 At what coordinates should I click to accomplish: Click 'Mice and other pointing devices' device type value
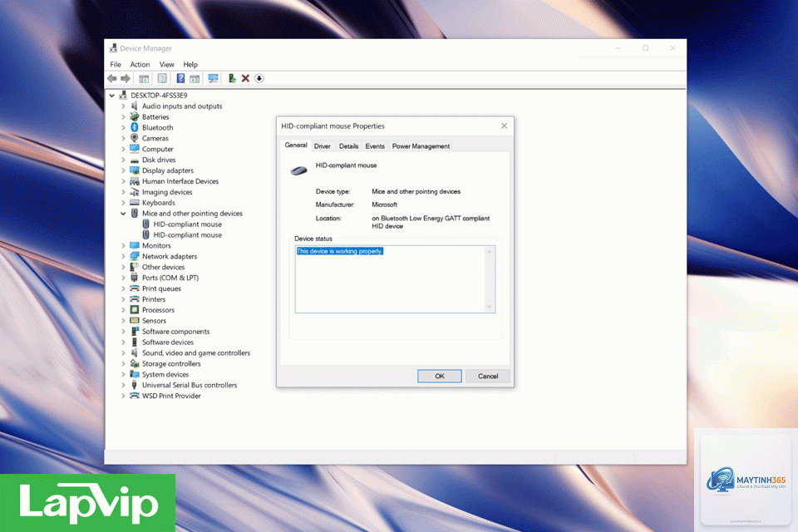click(x=416, y=191)
